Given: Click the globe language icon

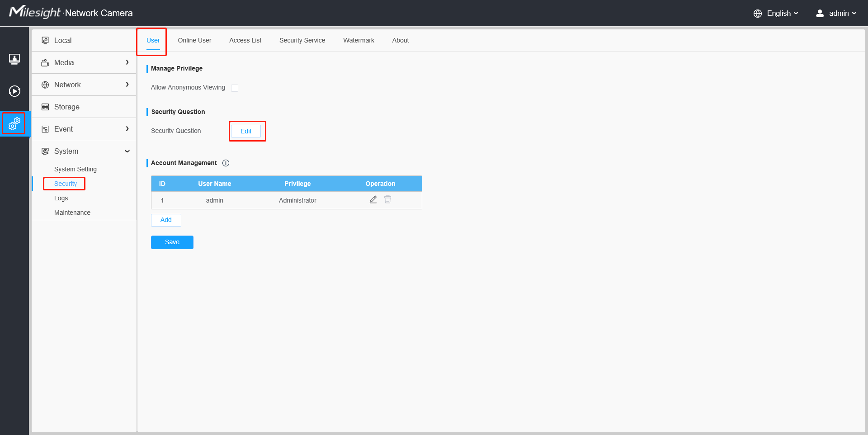Looking at the screenshot, I should [758, 14].
